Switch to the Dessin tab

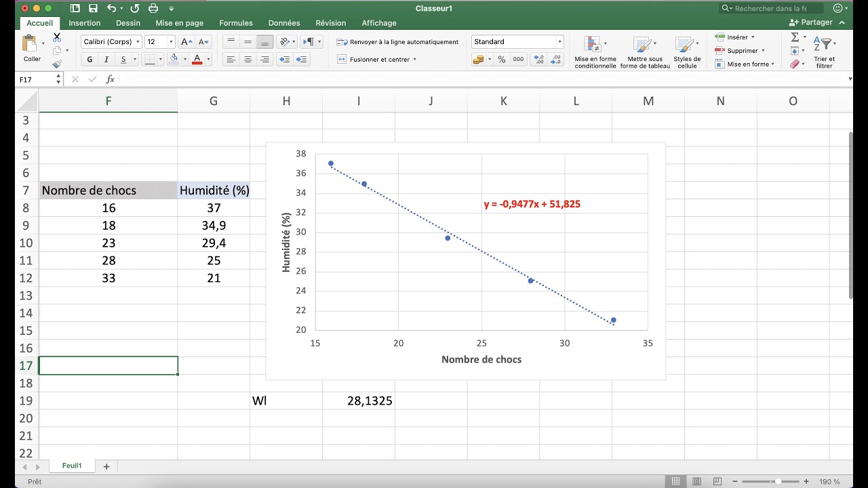pos(128,23)
